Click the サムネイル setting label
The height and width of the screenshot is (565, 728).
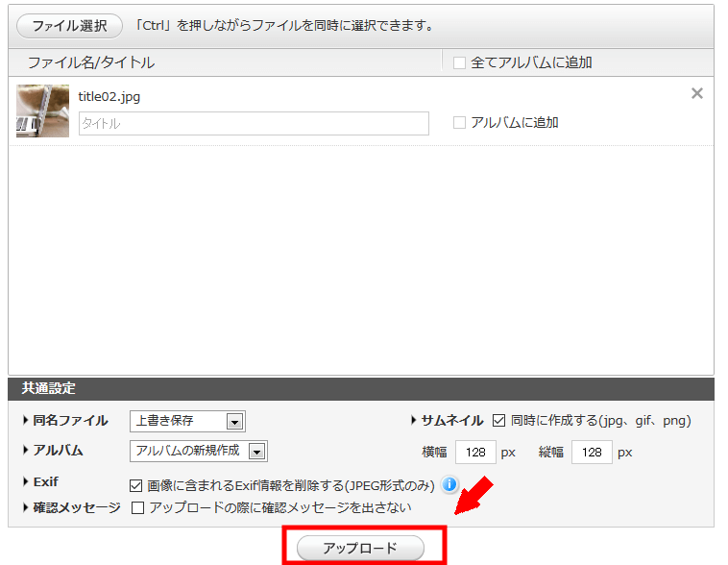(452, 421)
